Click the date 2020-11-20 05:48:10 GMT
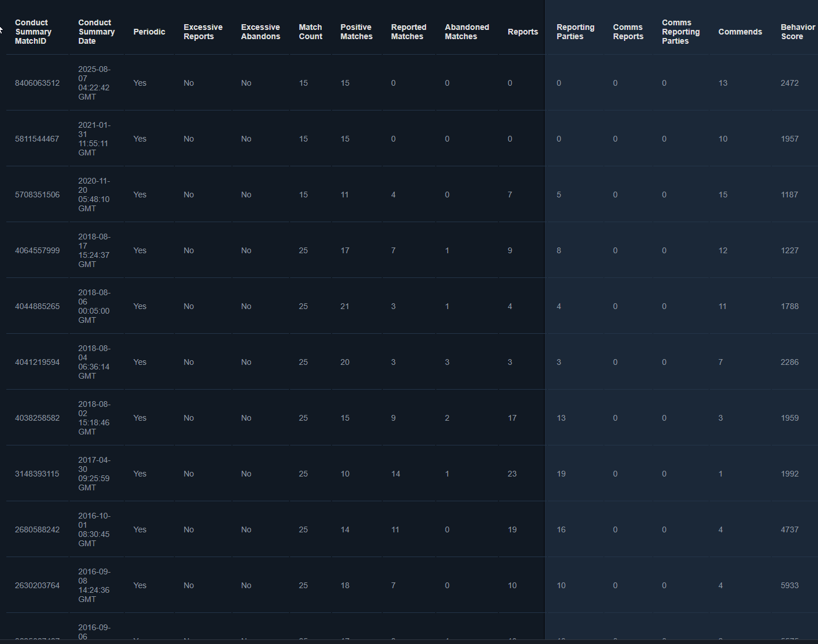Viewport: 818px width, 644px height. [x=94, y=195]
